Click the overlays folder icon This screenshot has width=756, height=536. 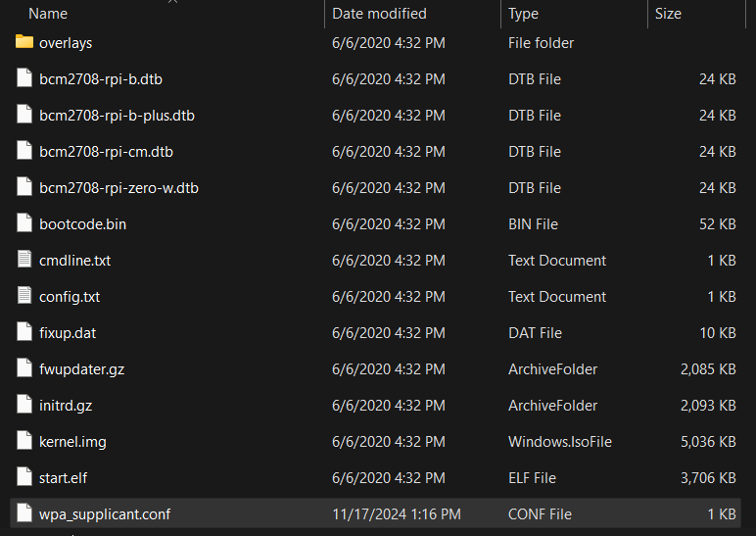pyautogui.click(x=24, y=42)
